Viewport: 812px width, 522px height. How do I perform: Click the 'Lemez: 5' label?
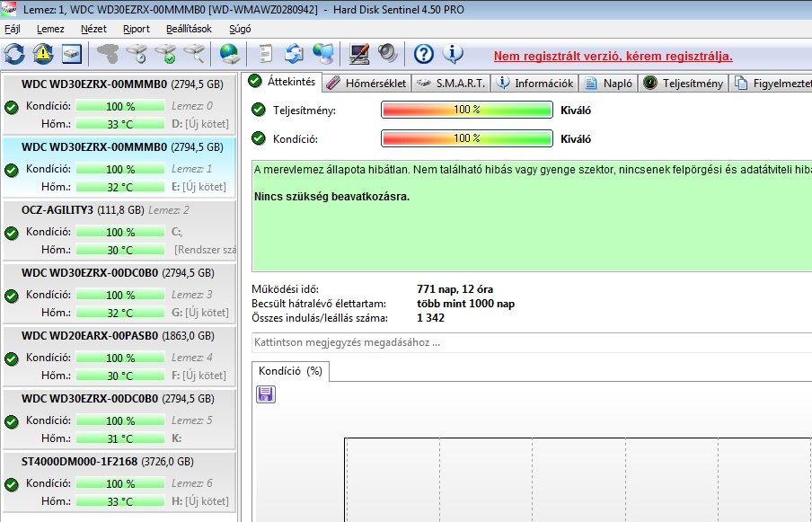tap(191, 420)
